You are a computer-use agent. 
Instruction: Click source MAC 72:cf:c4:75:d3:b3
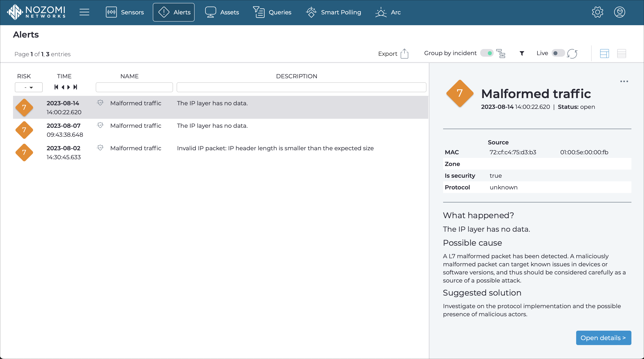(x=513, y=152)
